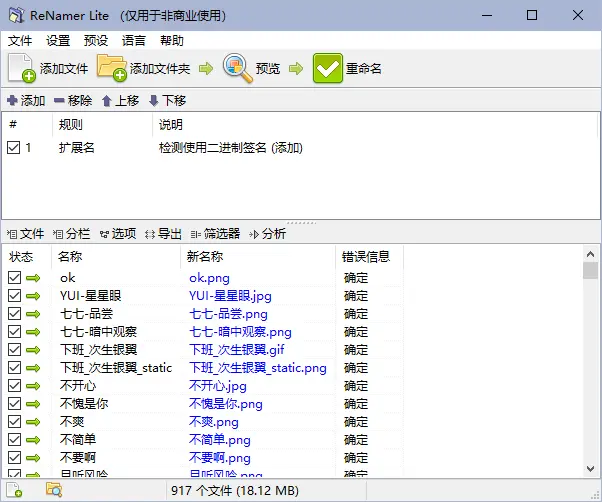Screen dimensions: 602x502
Task: Uncheck the file ok checkbox
Action: pos(14,277)
